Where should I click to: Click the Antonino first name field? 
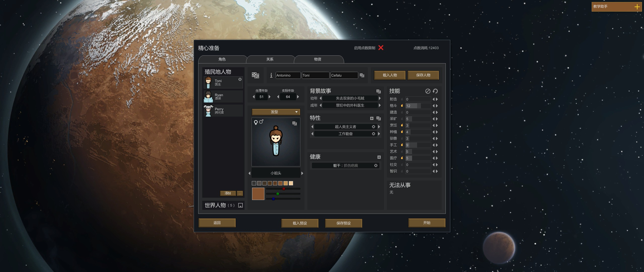pos(288,75)
